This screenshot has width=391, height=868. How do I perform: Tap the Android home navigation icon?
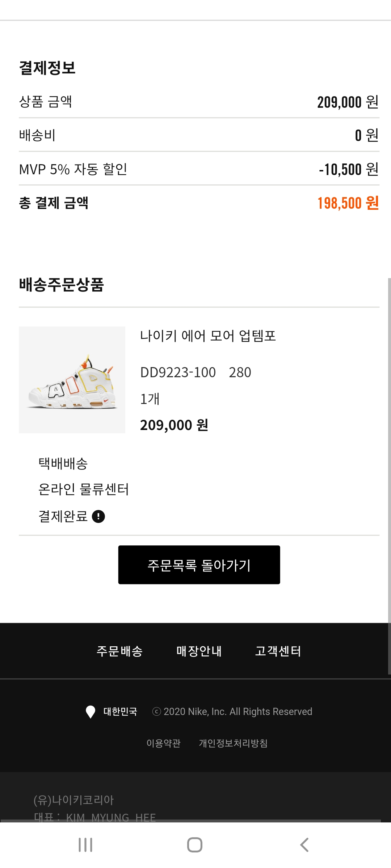[x=195, y=845]
